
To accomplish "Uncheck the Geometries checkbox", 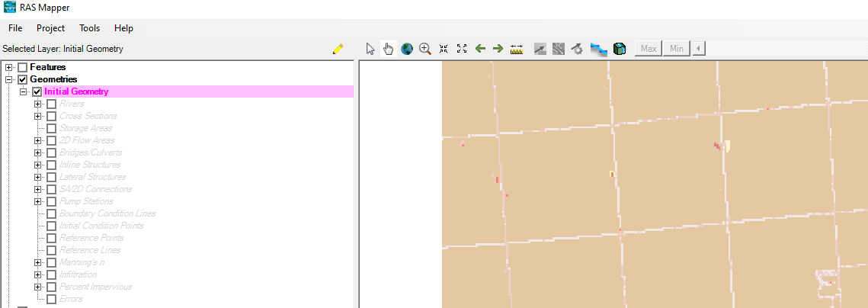I will click(23, 79).
